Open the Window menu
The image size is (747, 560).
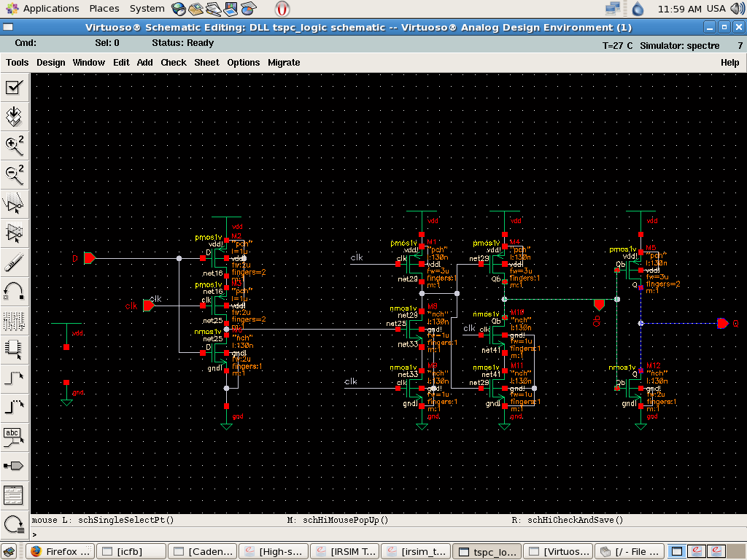click(x=88, y=63)
